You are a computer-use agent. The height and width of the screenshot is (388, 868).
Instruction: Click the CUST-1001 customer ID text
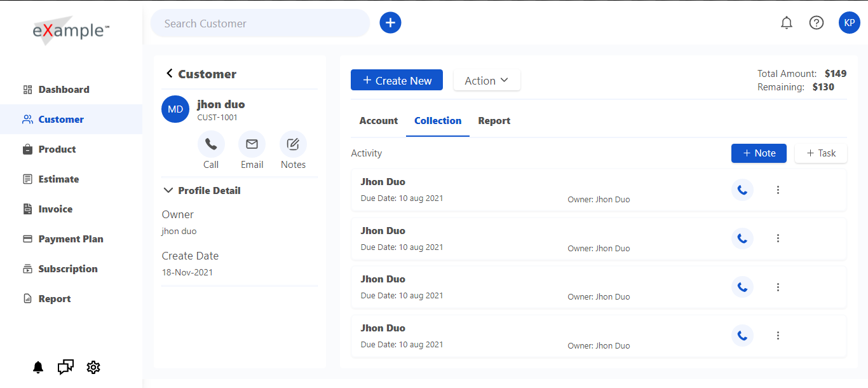point(217,118)
